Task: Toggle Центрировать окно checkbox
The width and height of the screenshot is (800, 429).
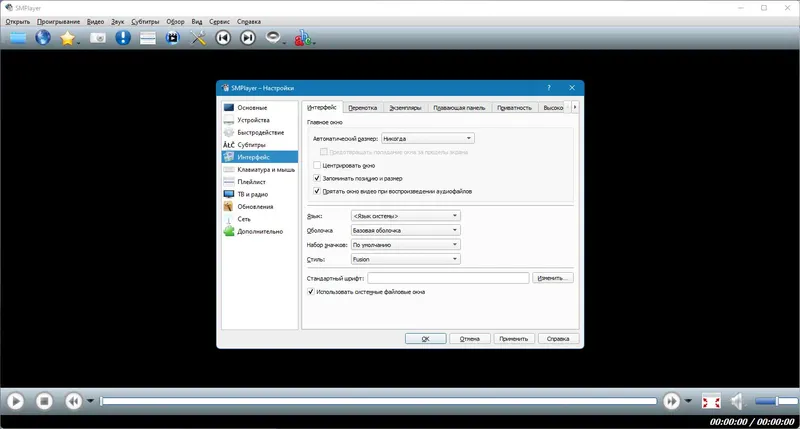Action: 317,165
